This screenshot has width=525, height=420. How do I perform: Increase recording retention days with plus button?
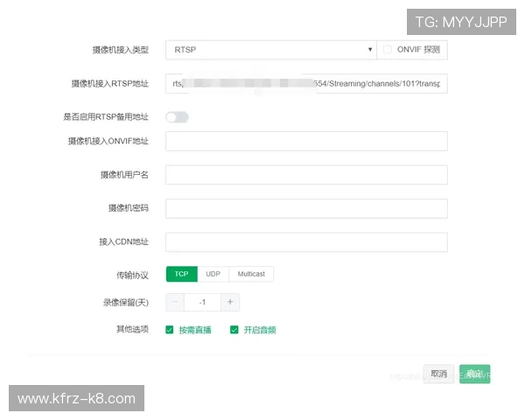coord(230,302)
